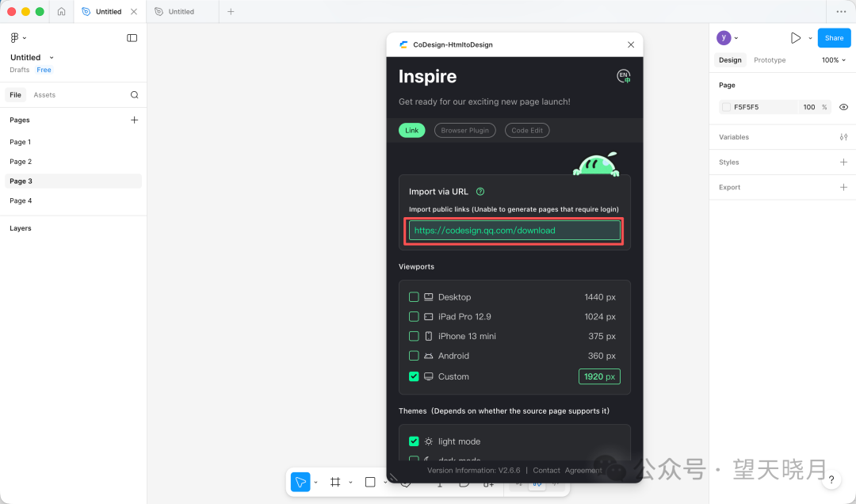Viewport: 856px width, 504px height.
Task: Close the CoDesign-HtmltoDesign plugin window
Action: 631,45
